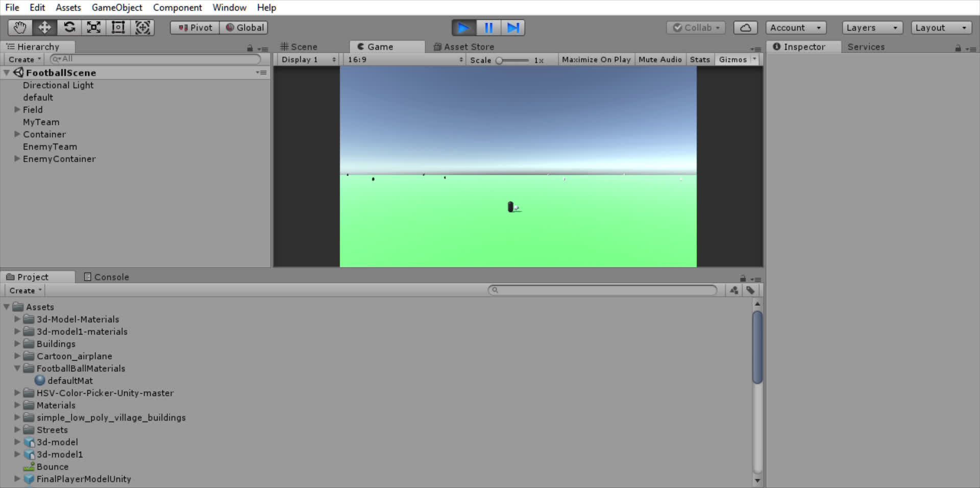Show the Stats overlay

699,59
